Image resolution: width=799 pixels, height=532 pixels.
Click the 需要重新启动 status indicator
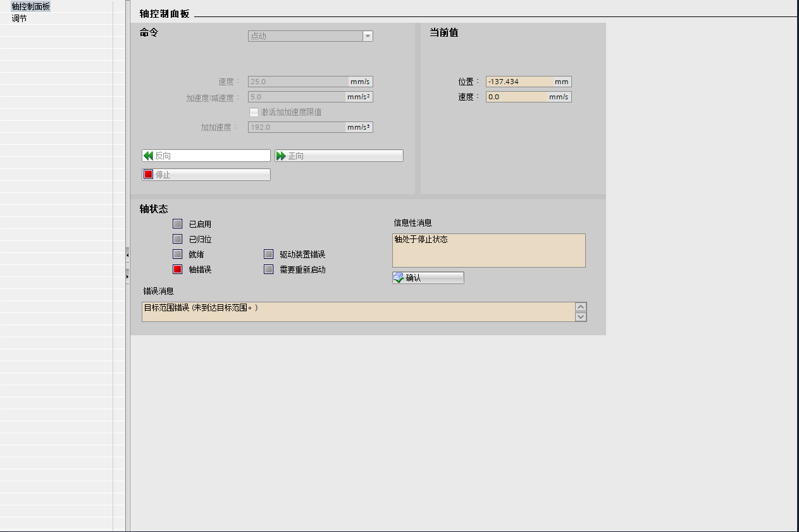click(269, 269)
